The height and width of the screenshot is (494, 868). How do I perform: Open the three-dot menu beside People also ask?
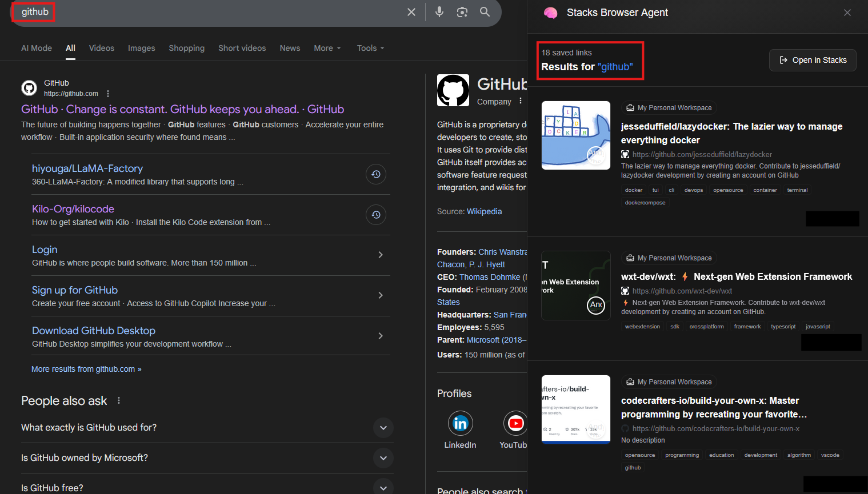coord(119,401)
